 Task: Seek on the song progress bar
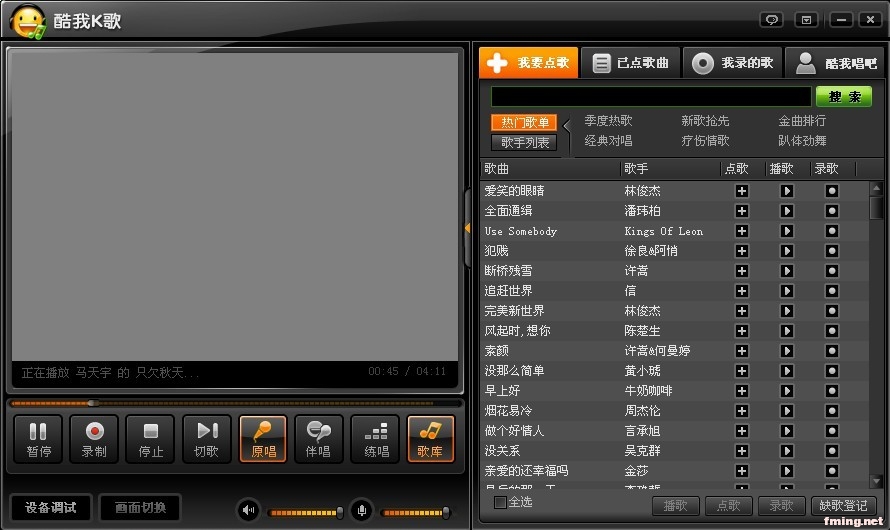tap(236, 403)
